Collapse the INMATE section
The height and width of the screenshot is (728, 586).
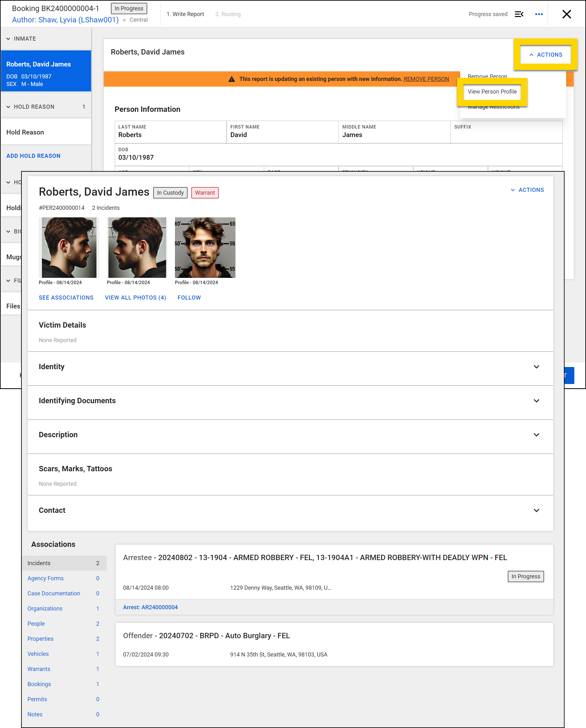8,38
